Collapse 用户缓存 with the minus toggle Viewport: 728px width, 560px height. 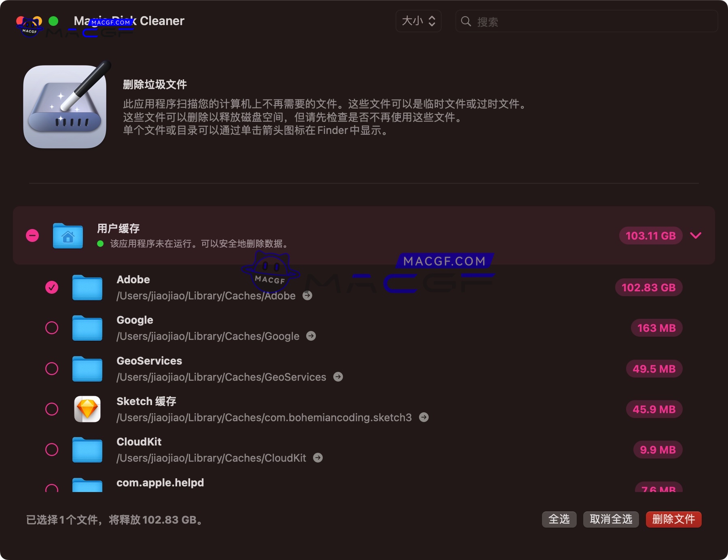click(32, 235)
